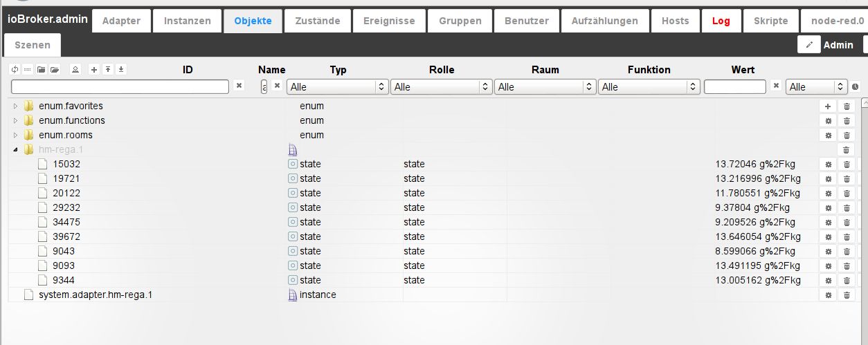Toggle the clock history filter icon
Viewport: 868px width, 345px height.
tap(856, 87)
